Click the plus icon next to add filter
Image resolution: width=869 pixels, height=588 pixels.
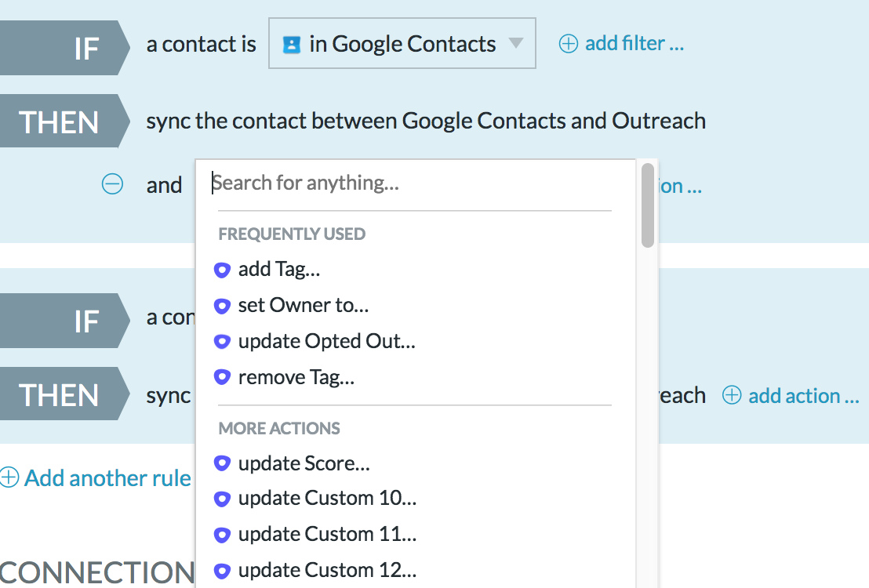(x=568, y=43)
